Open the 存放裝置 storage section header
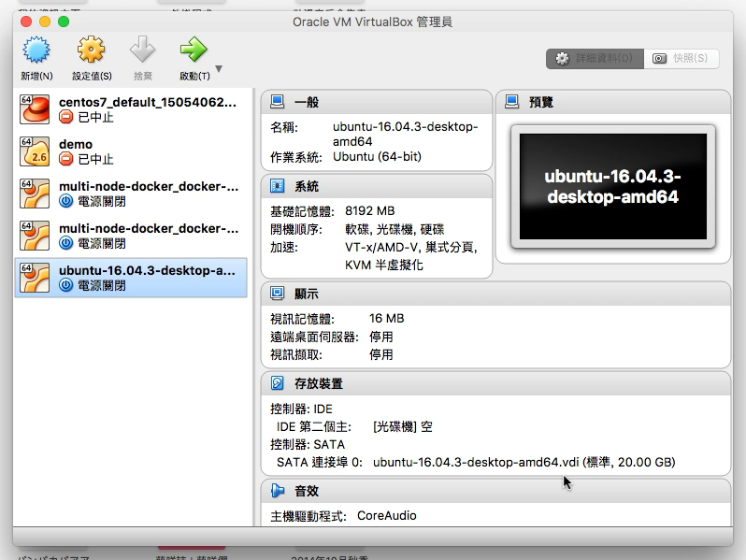 495,383
